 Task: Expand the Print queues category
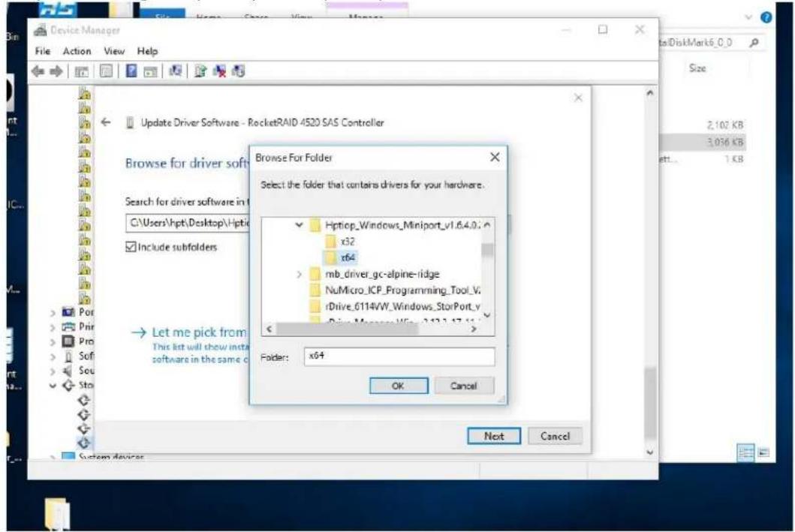(x=53, y=328)
